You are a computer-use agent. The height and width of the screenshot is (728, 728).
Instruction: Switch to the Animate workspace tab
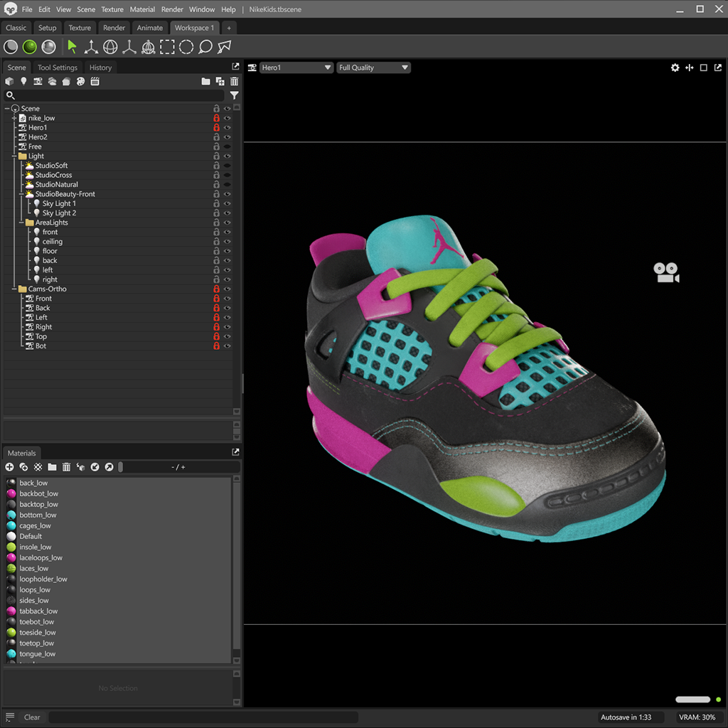[x=149, y=28]
